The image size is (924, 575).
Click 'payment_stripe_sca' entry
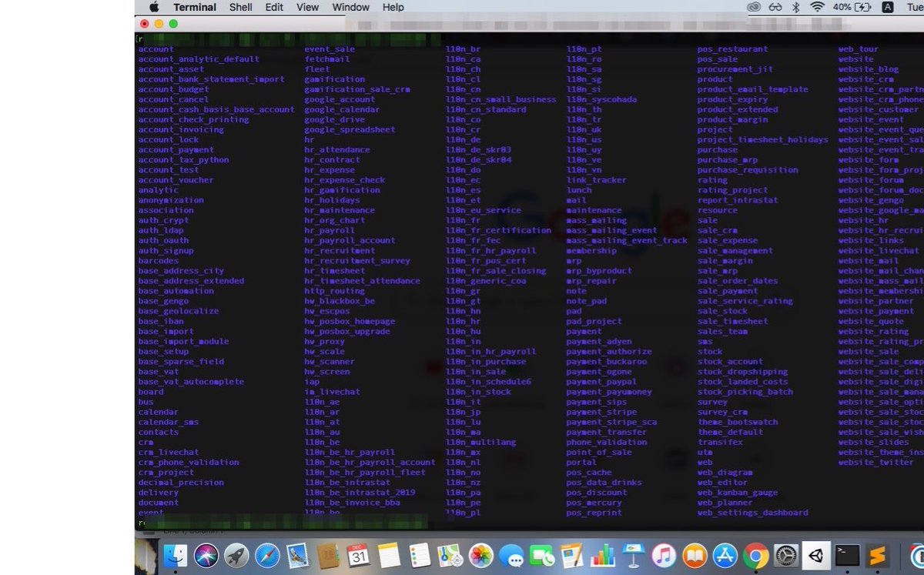[611, 422]
